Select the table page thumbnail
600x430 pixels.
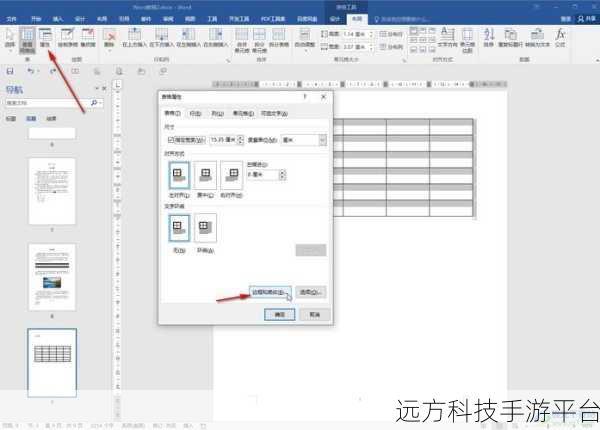click(x=52, y=363)
